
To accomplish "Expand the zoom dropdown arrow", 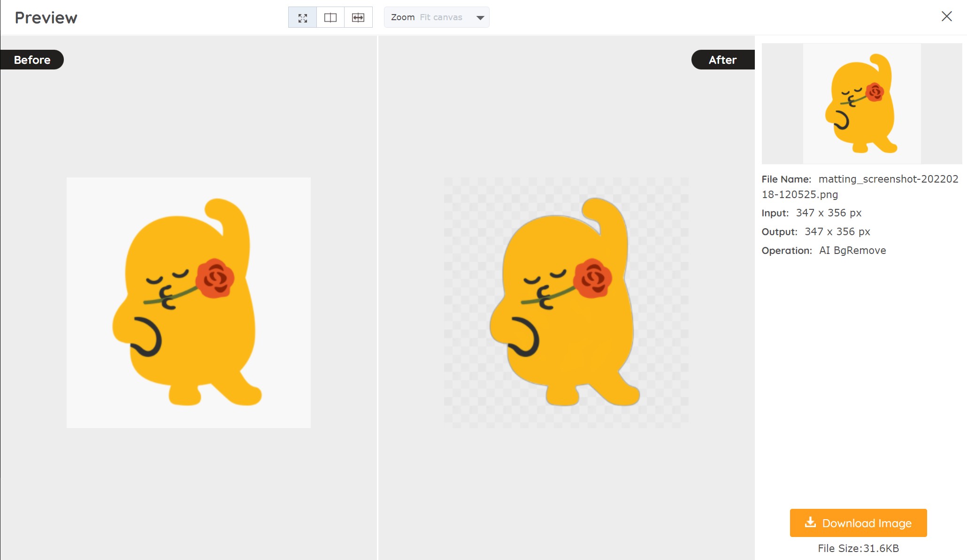I will tap(480, 18).
